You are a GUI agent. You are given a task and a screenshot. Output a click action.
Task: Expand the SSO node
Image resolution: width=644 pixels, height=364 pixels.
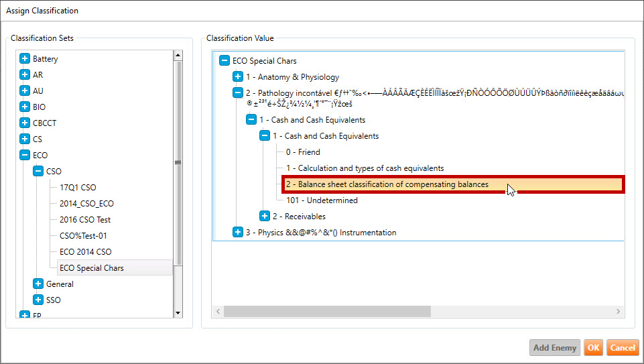coord(38,300)
